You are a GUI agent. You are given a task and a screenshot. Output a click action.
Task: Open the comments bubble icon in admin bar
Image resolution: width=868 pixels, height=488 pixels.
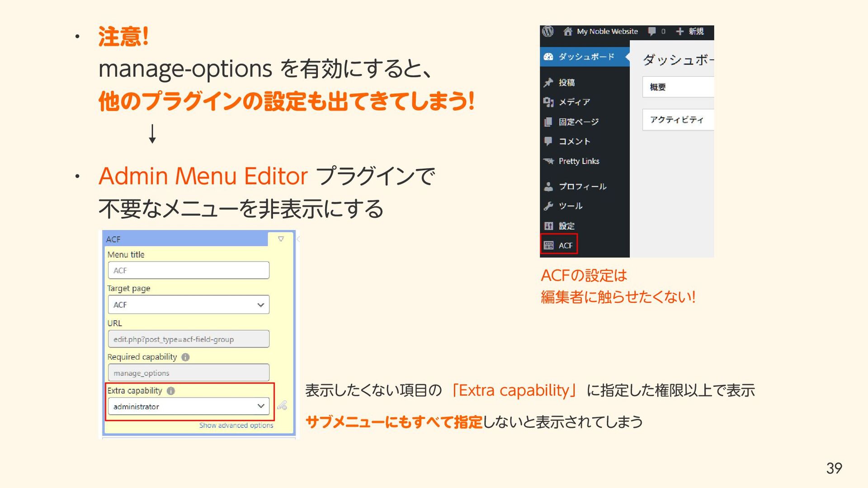tap(652, 32)
